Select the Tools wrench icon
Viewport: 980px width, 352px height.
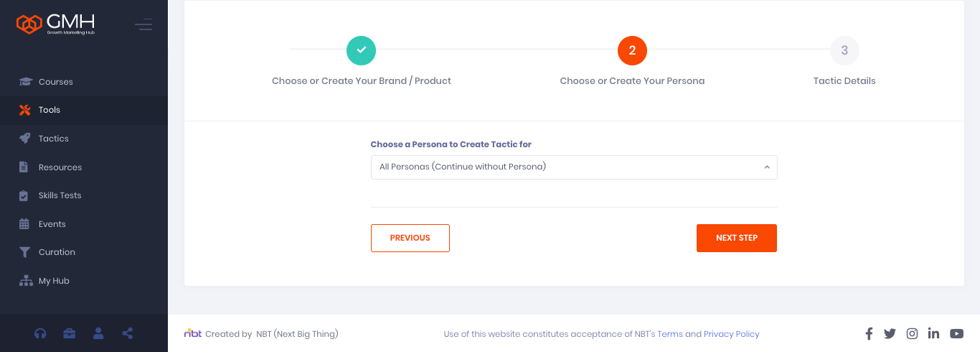coord(25,110)
